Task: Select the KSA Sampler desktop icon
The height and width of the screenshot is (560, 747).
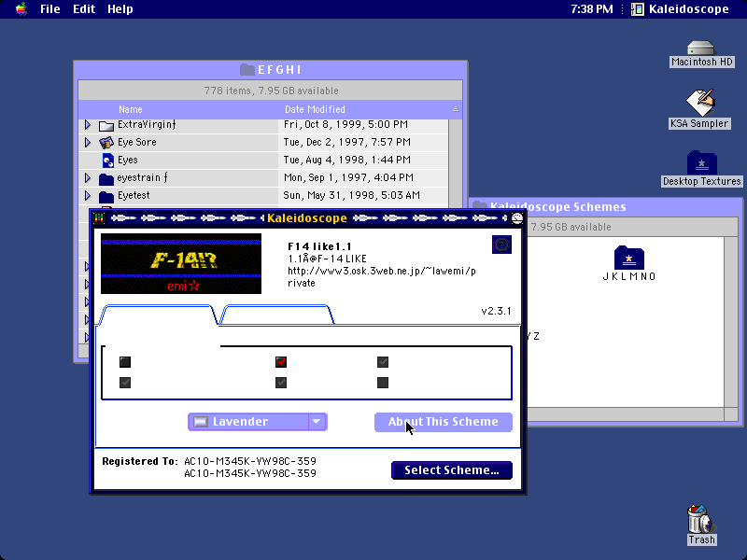Action: (699, 103)
